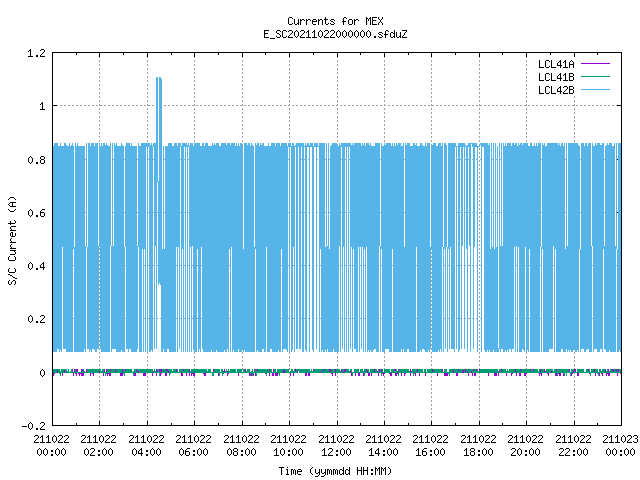The height and width of the screenshot is (480, 640).
Task: Click the 211022 16:00 time tick label
Action: point(430,446)
